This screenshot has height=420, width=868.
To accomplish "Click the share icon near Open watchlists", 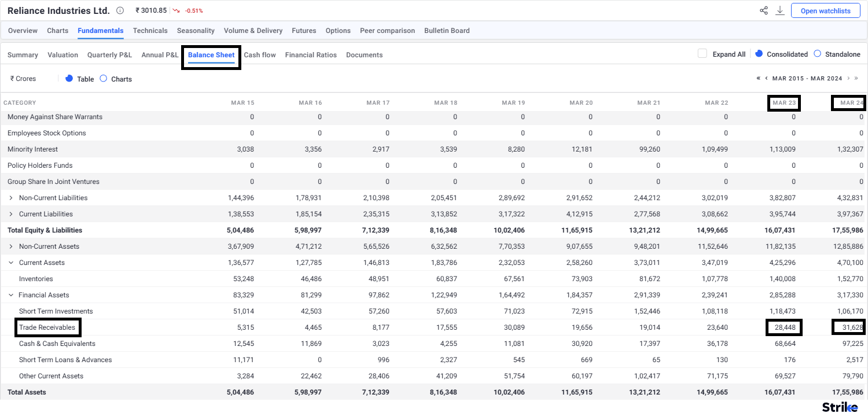I will coord(764,10).
